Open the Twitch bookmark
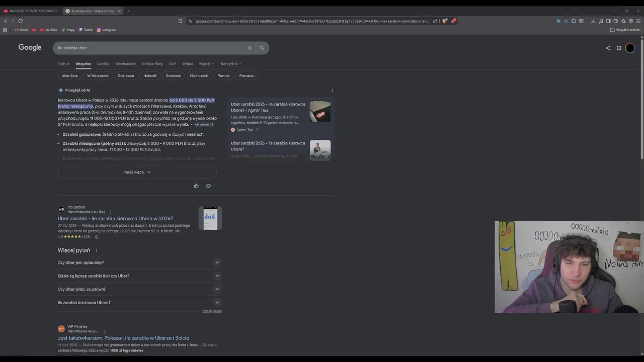Screen dimensions: 644x362 point(86,30)
